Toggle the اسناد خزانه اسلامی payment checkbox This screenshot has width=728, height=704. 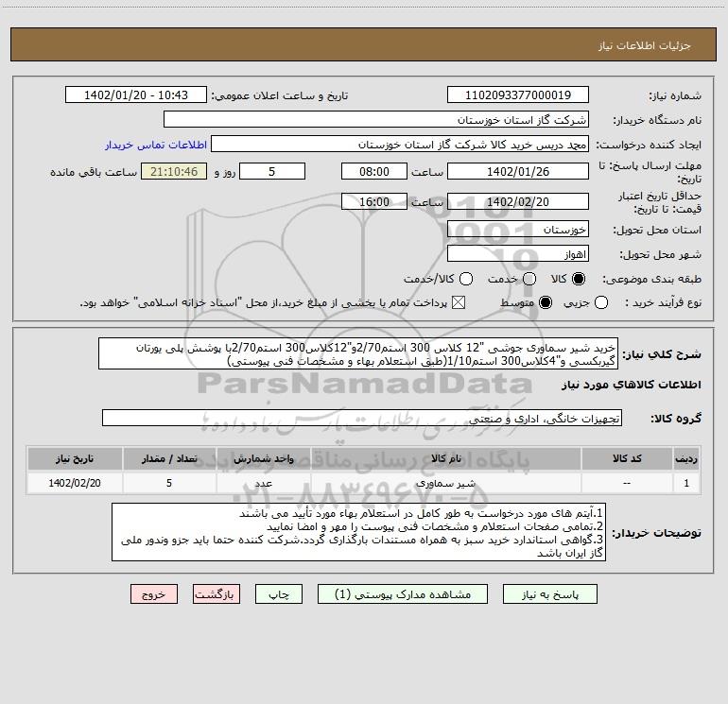click(459, 302)
